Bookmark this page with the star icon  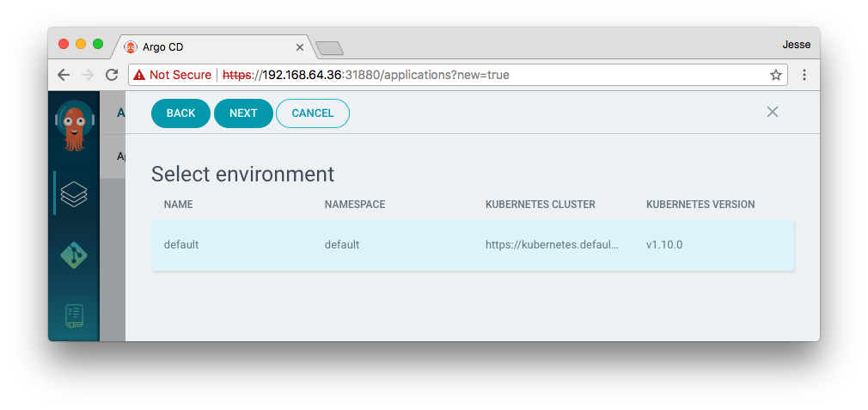tap(775, 75)
